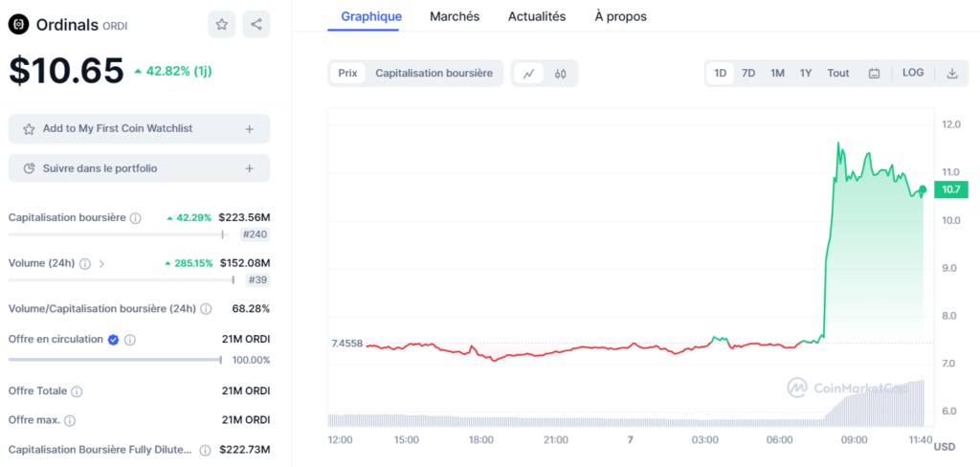
Task: Click the 10.7 current price label
Action: click(x=950, y=189)
